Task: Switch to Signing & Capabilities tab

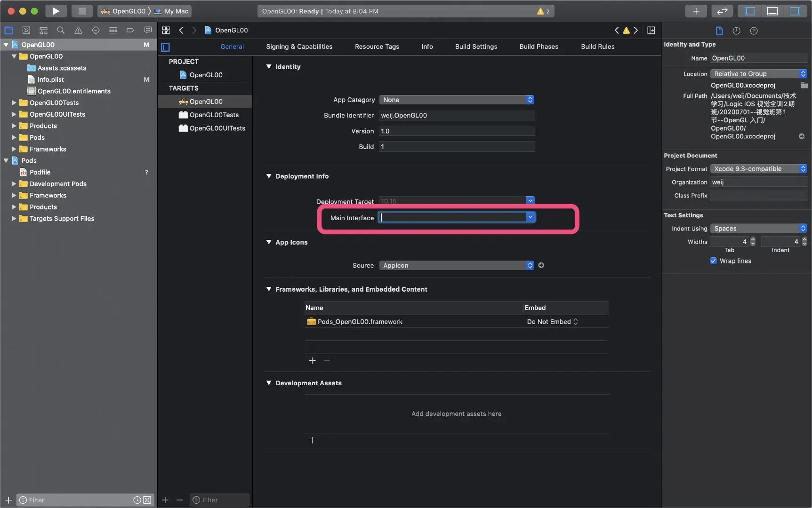Action: coord(299,47)
